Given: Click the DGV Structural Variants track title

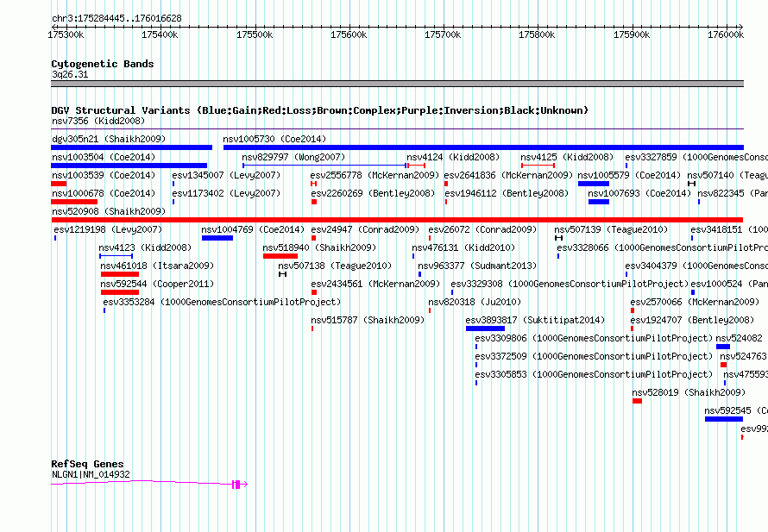Looking at the screenshot, I should [x=319, y=110].
